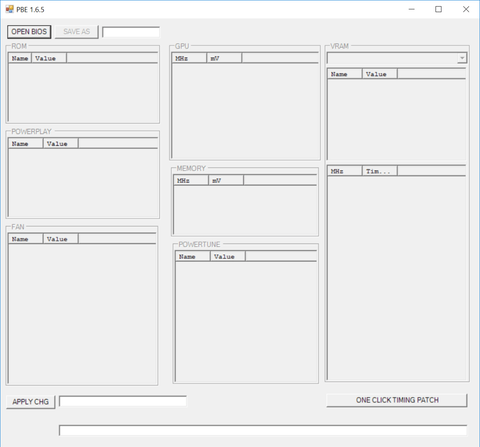Click the long bottom status text field
Image resolution: width=480 pixels, height=447 pixels.
pyautogui.click(x=263, y=430)
